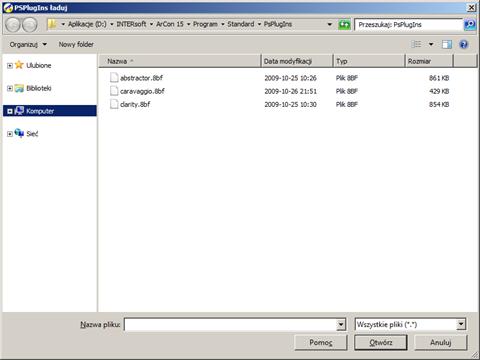The width and height of the screenshot is (480, 360).
Task: Open the dropdown arrow after ArCon 15
Action: pyautogui.click(x=188, y=24)
